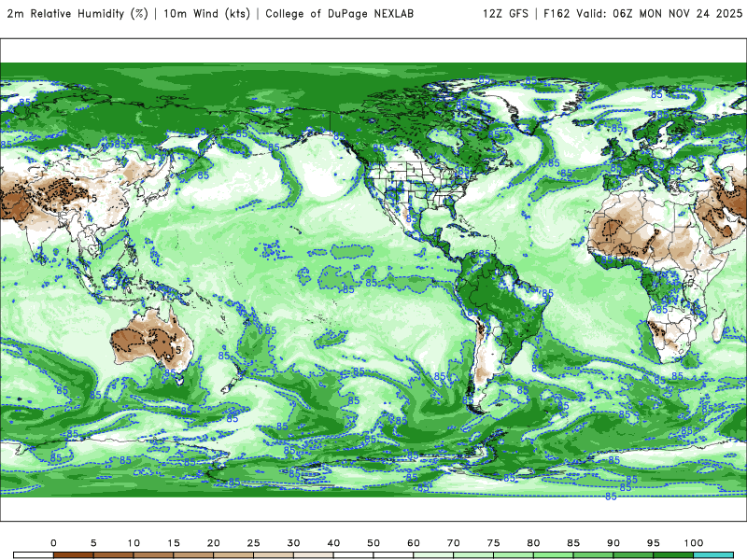Image resolution: width=747 pixels, height=560 pixels.
Task: Click the 'F162' forecast hour label
Action: 557,13
